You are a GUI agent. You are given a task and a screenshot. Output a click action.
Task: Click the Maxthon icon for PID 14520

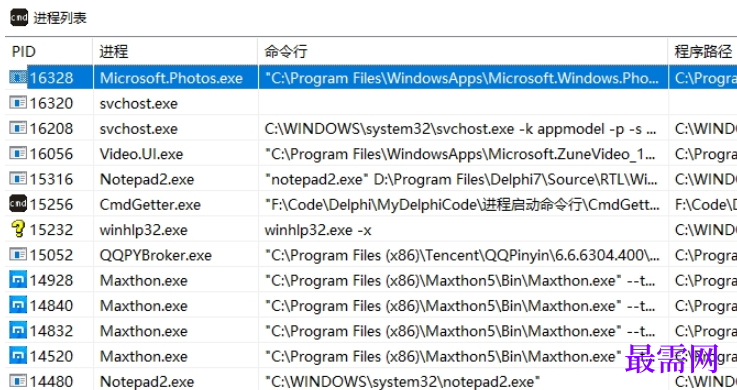pyautogui.click(x=18, y=356)
